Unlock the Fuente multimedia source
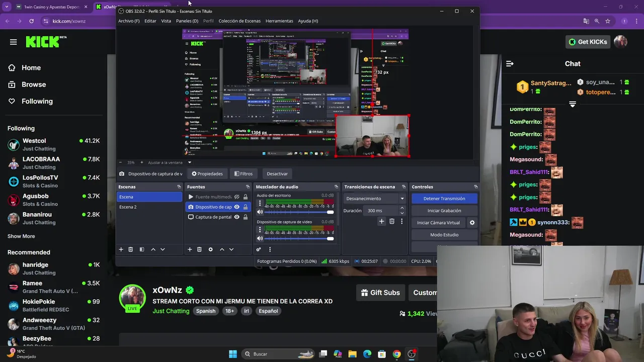Viewport: 644px width, 362px height. click(x=246, y=197)
